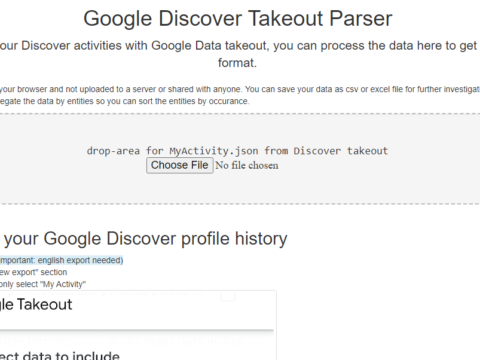Screen dimensions: 480x360
Task: Click the word 'format.' under the subtitle
Action: pos(237,63)
